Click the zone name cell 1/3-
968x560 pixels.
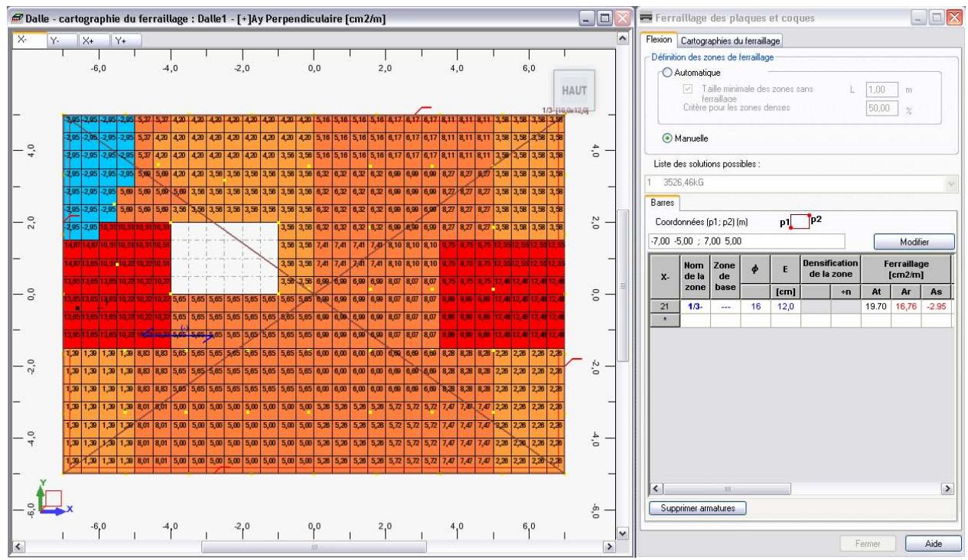[x=695, y=308]
